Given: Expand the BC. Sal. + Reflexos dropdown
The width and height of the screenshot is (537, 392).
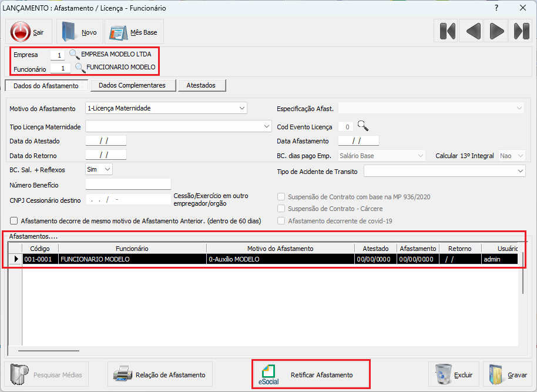Looking at the screenshot, I should point(107,169).
